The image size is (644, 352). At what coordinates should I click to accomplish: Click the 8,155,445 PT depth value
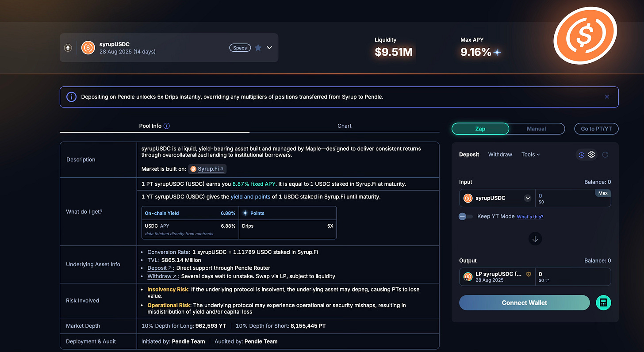pos(308,326)
